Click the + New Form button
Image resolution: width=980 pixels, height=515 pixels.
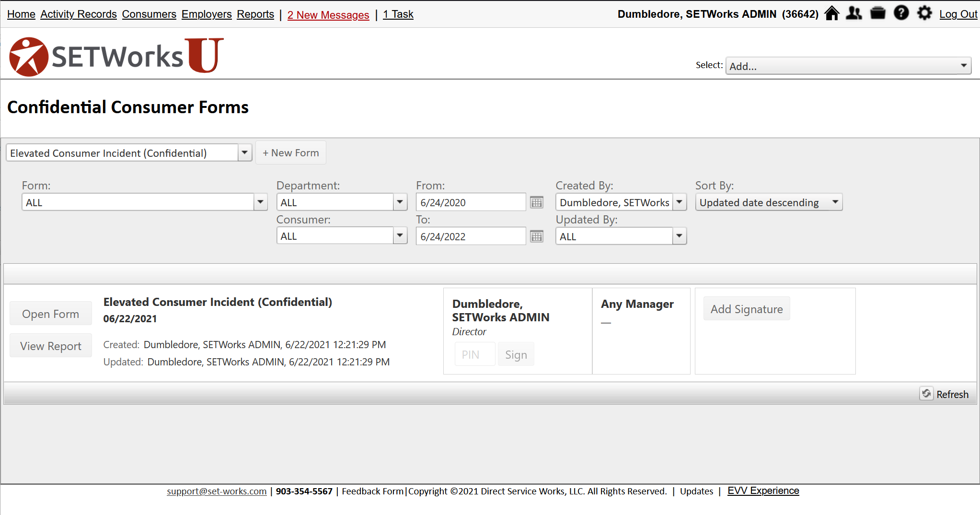click(x=291, y=152)
